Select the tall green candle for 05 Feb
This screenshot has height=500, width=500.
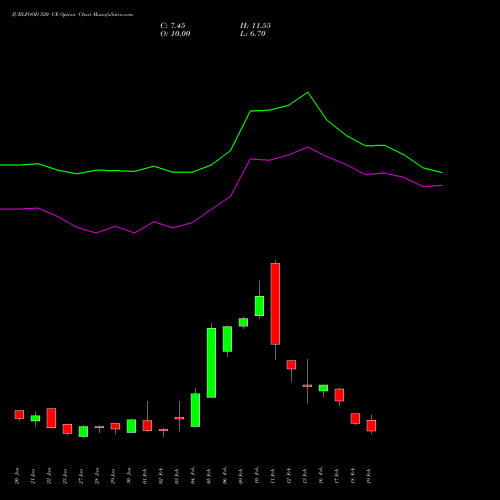coord(211,363)
